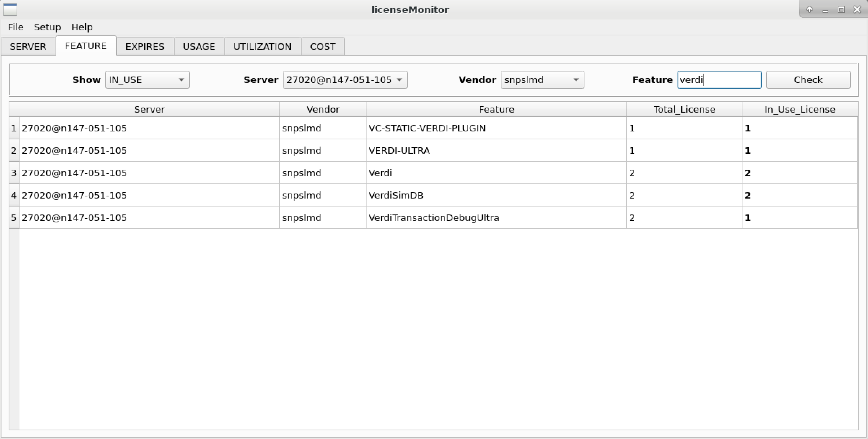Click In_Use_License value for Verdi row 3

click(x=800, y=173)
